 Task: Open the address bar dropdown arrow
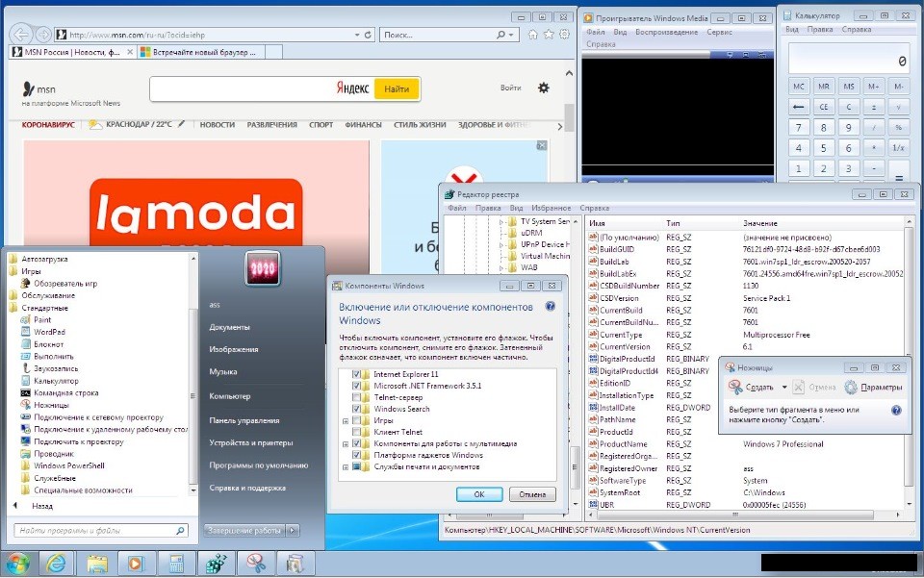[x=357, y=35]
